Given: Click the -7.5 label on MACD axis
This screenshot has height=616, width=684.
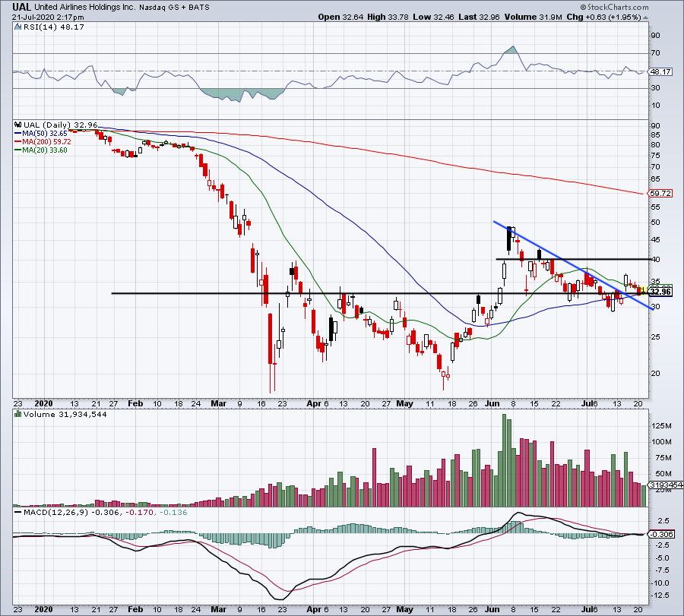Looking at the screenshot, I should pos(662,570).
